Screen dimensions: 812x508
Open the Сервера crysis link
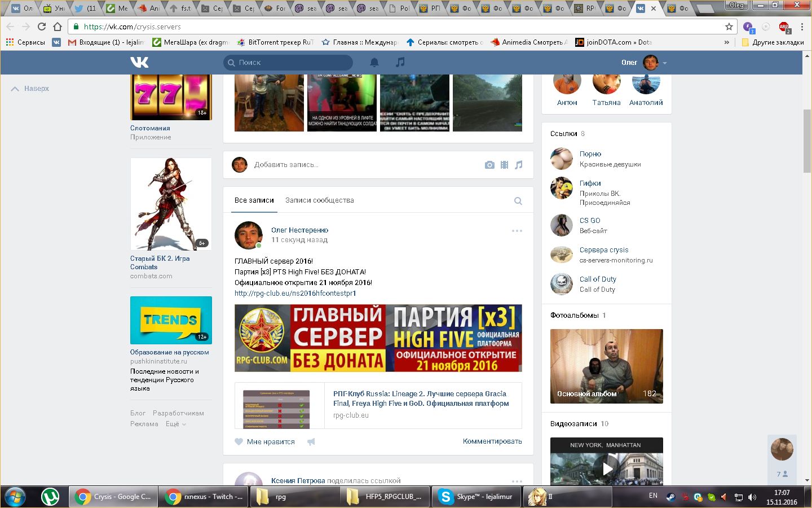coord(604,250)
